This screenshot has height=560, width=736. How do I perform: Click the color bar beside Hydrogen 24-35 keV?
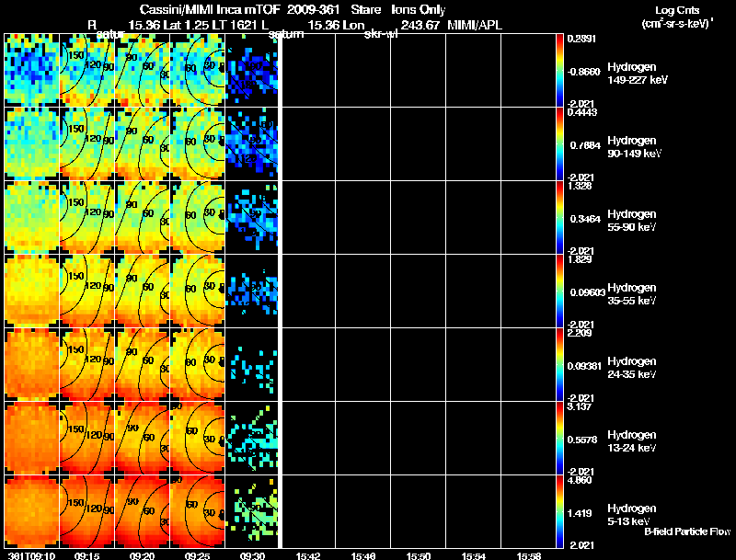click(559, 365)
